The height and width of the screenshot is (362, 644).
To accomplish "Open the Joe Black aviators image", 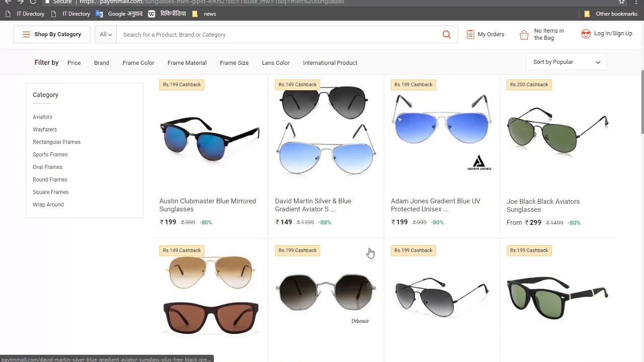I will click(557, 130).
